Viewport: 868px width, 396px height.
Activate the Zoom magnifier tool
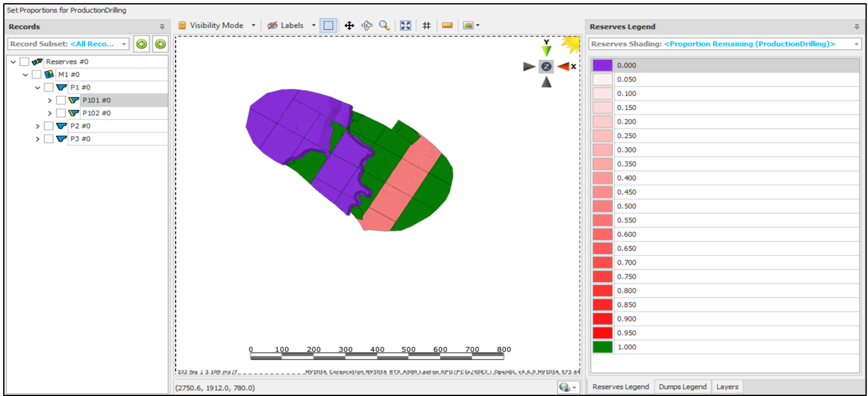coord(384,26)
